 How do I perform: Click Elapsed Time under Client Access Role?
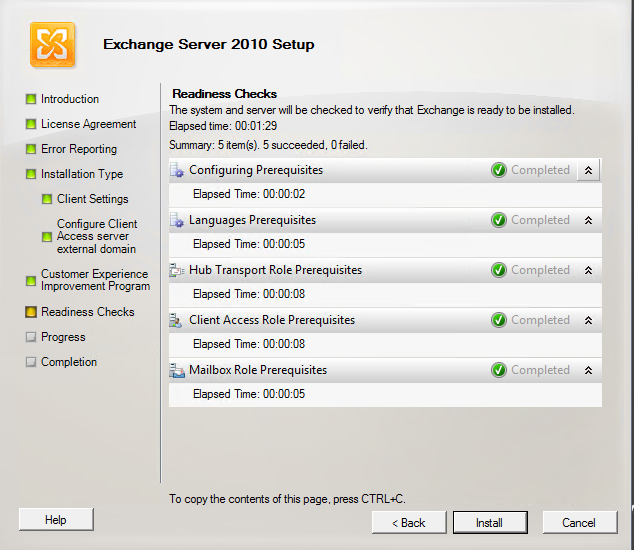click(x=249, y=344)
